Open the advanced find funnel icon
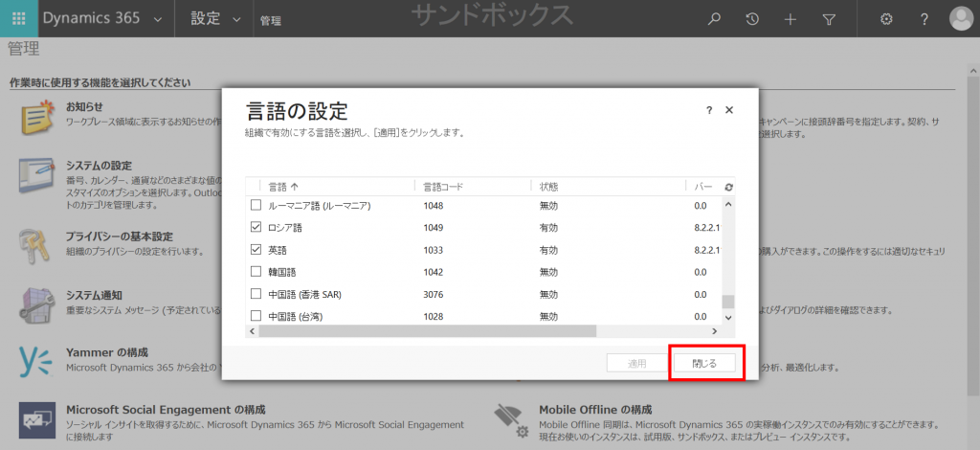This screenshot has width=980, height=450. pyautogui.click(x=829, y=19)
